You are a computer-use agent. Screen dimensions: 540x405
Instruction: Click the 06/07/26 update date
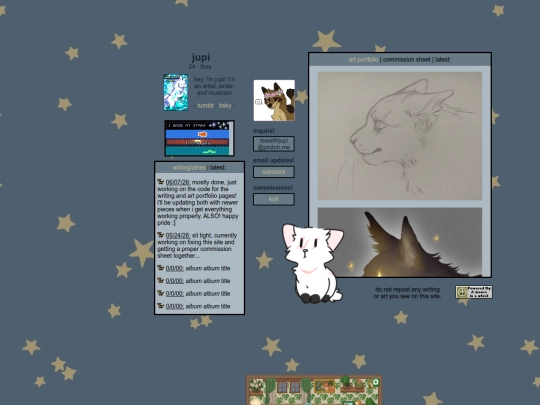click(x=178, y=182)
